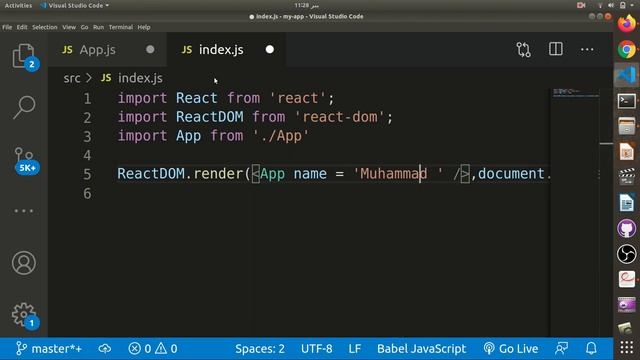Screen dimensions: 640x360
Task: Open Files manager from the dock
Action: point(627,126)
